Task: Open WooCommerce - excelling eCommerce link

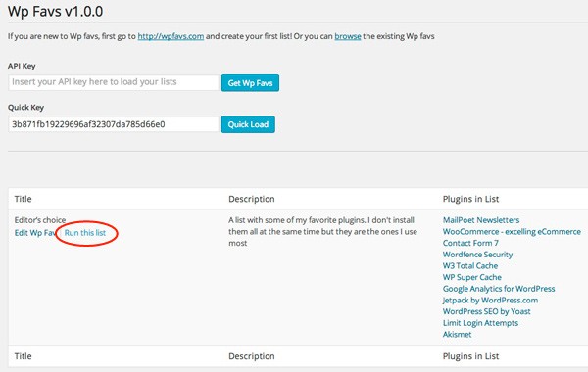Action: [x=512, y=231]
